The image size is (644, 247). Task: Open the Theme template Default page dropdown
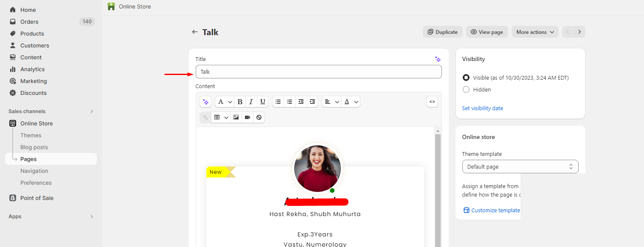click(520, 167)
